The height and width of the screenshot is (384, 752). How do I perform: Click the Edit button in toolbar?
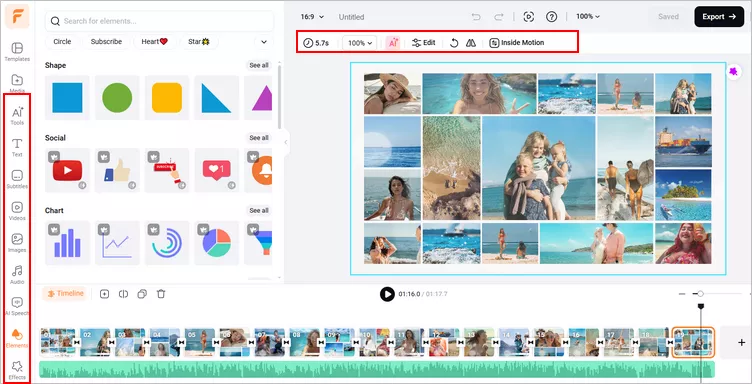(423, 43)
